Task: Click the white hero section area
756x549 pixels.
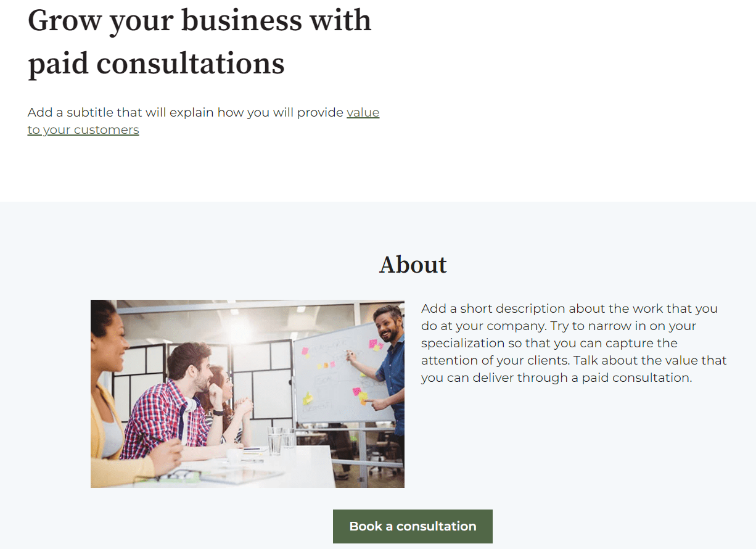Action: (555, 93)
